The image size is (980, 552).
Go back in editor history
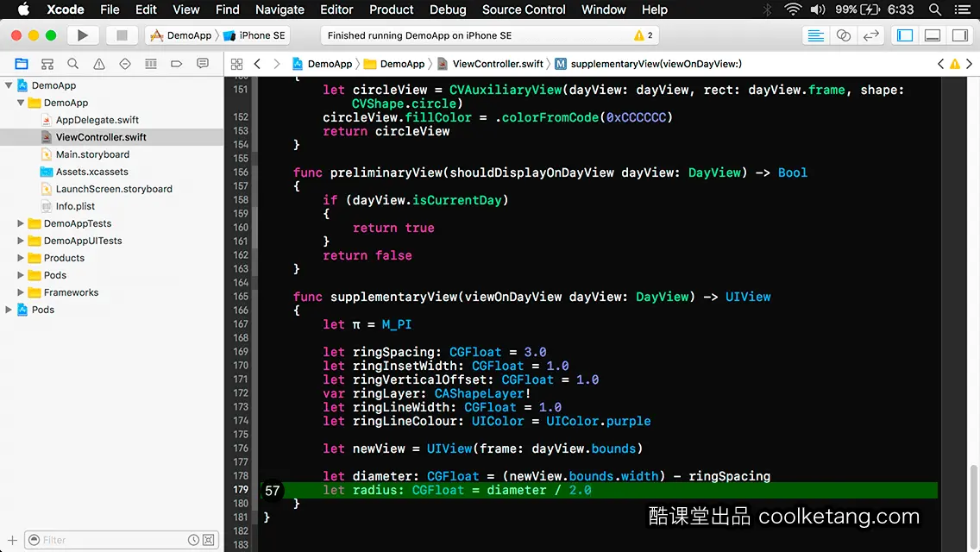[x=257, y=64]
